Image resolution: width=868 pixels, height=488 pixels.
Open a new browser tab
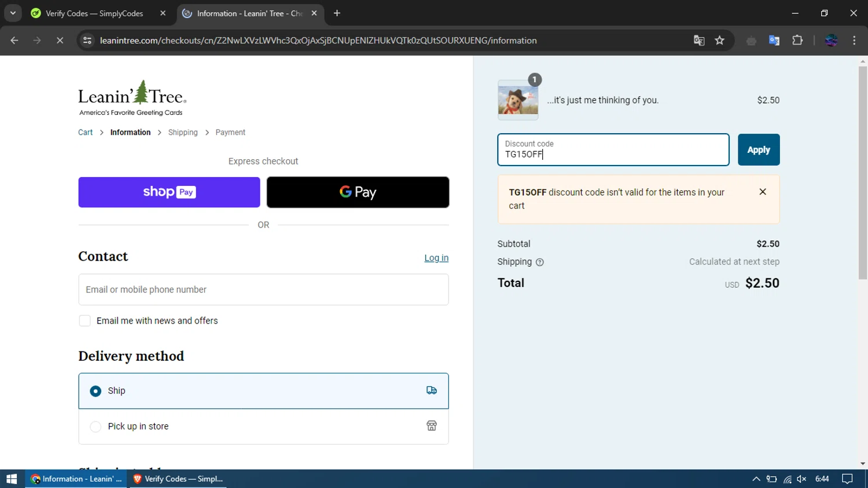(337, 13)
